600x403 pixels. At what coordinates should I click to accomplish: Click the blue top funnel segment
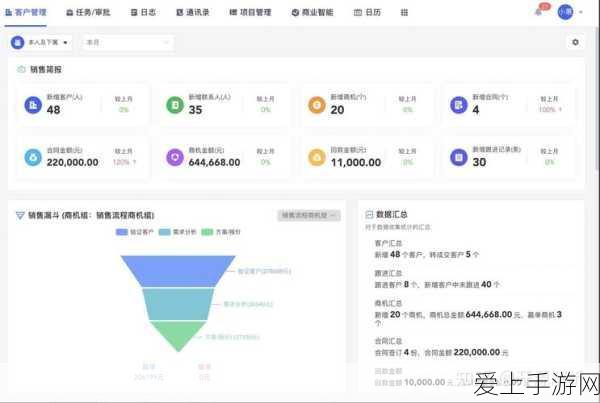coord(178,271)
